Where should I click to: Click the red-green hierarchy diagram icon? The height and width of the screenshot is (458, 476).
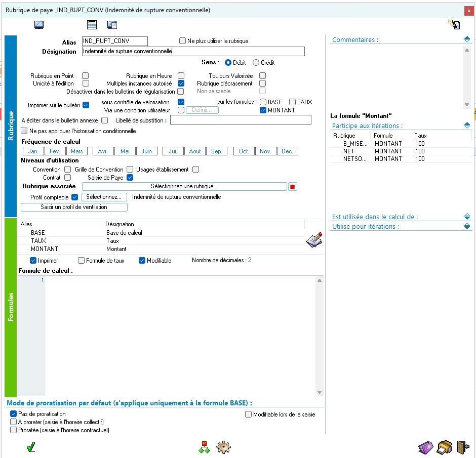(x=204, y=447)
